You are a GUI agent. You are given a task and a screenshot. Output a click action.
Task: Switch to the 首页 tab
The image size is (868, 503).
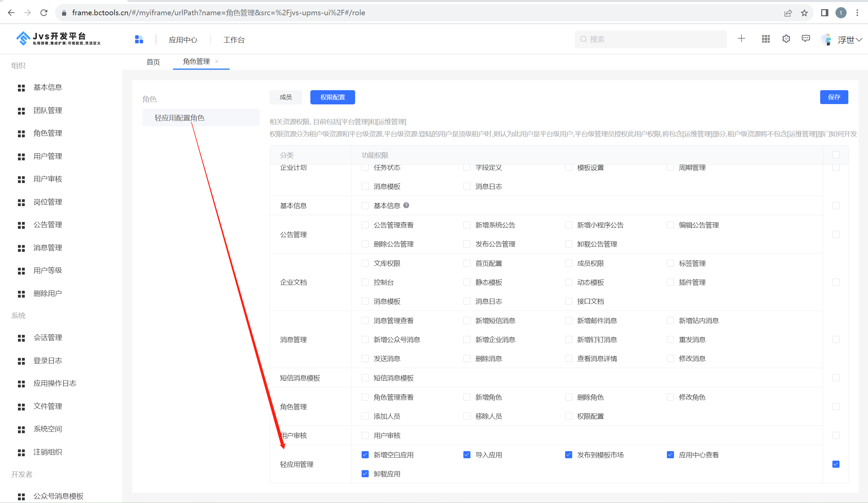153,62
